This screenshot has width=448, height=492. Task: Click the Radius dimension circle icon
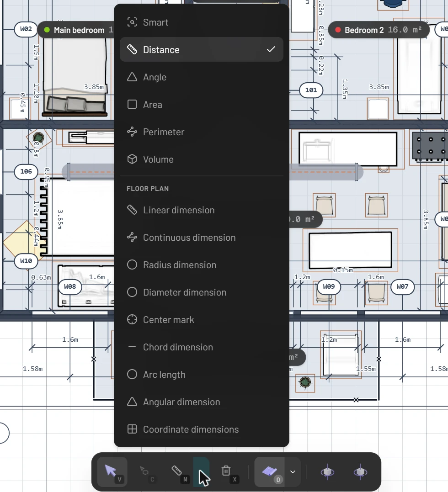click(x=132, y=265)
